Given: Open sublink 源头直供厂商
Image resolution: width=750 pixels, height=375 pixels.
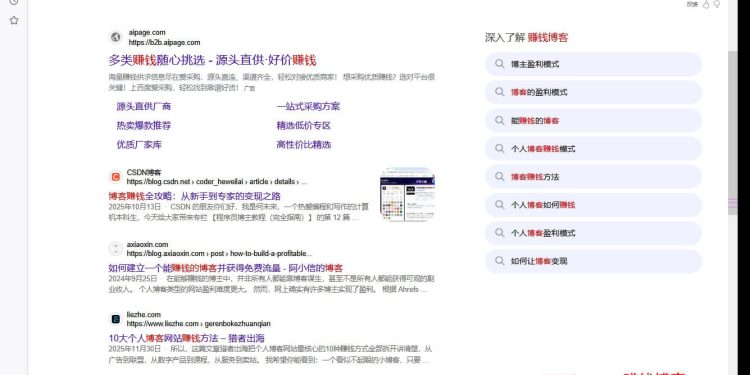Looking at the screenshot, I should coord(143,106).
